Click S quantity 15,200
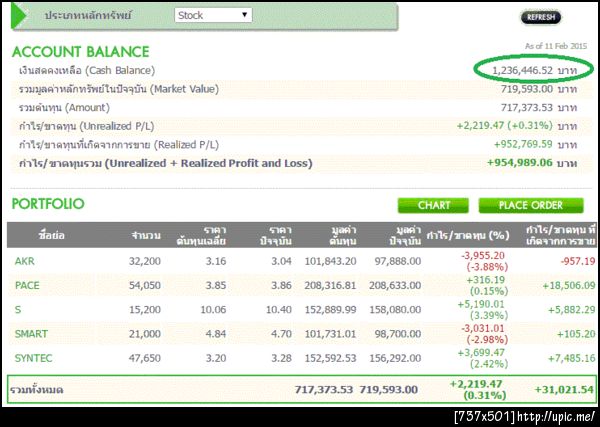Image resolution: width=600 pixels, height=427 pixels. [x=145, y=310]
